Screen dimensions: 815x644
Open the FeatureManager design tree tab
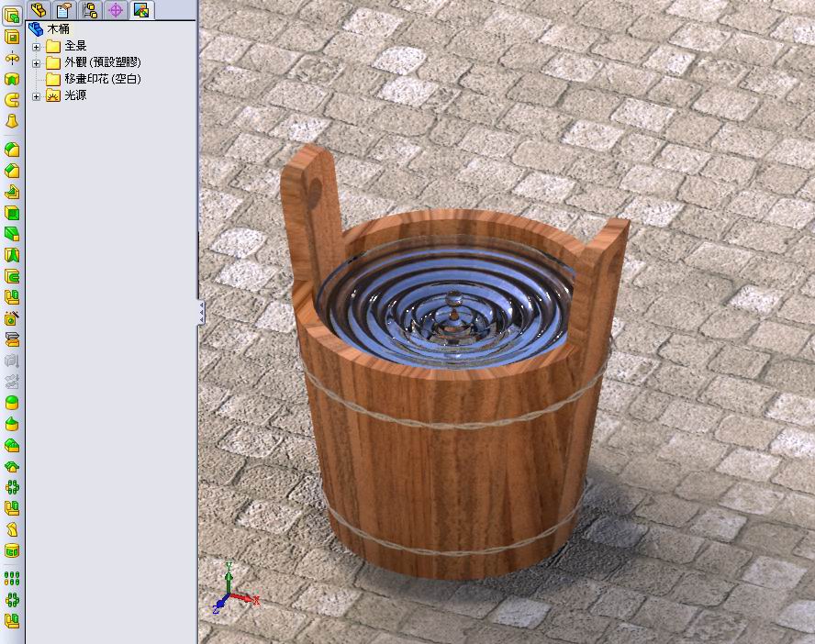[39, 9]
